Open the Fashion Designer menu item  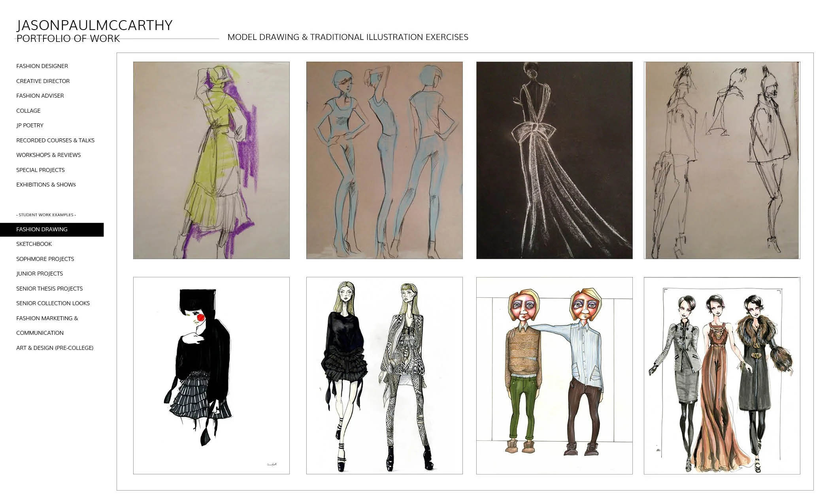(42, 66)
